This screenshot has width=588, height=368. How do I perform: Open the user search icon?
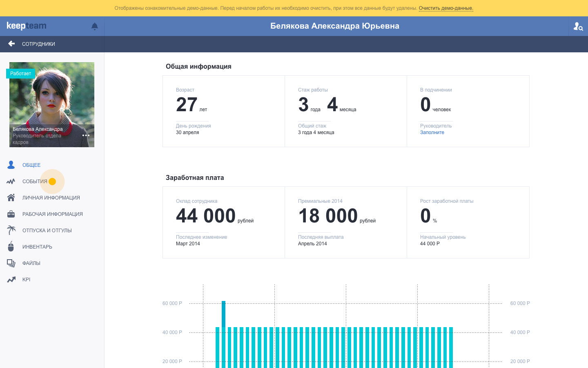click(578, 26)
